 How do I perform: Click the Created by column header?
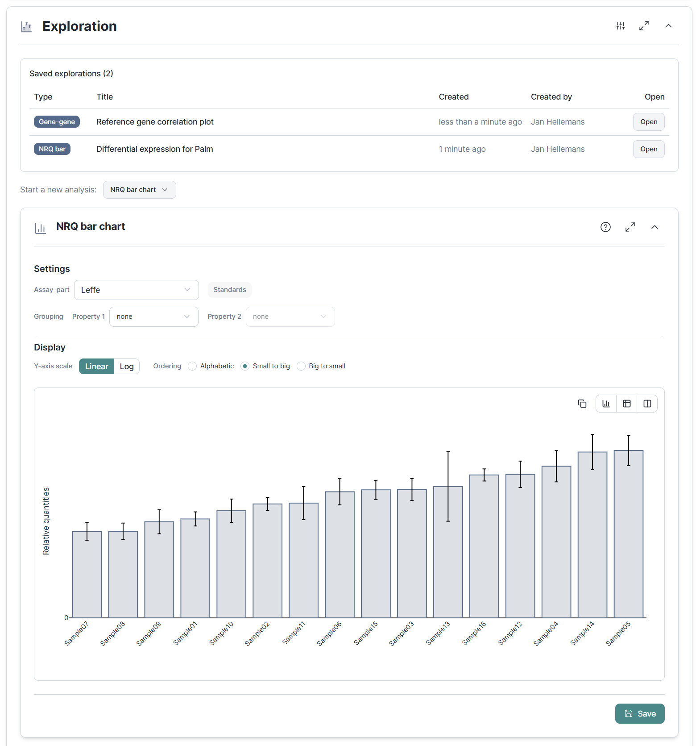coord(551,97)
